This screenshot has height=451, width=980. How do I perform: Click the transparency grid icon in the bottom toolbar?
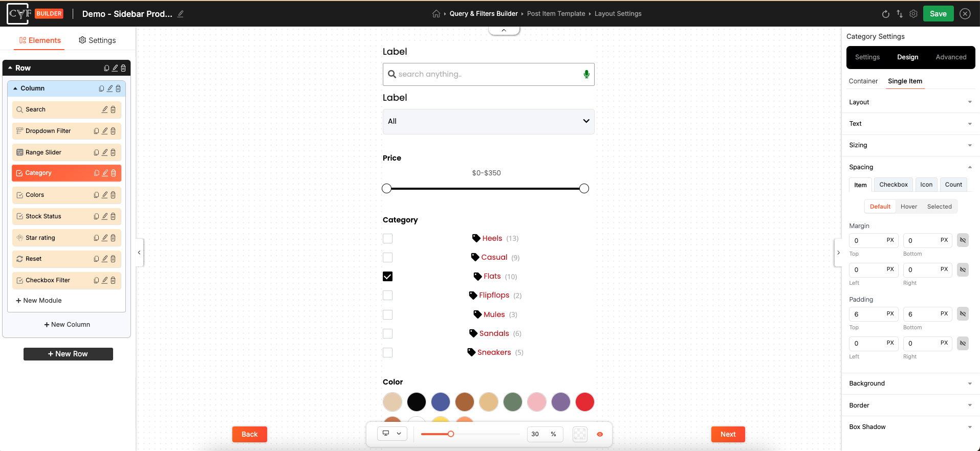[580, 434]
